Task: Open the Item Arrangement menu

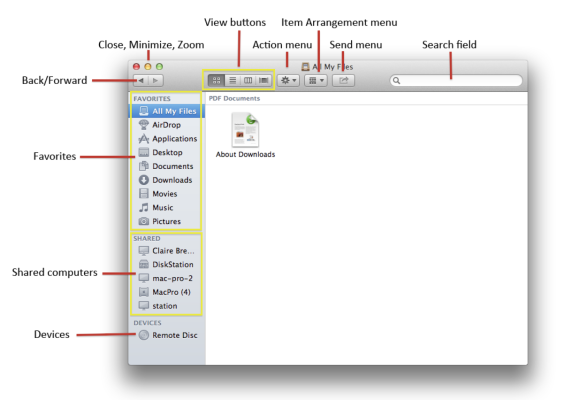Action: pyautogui.click(x=316, y=80)
